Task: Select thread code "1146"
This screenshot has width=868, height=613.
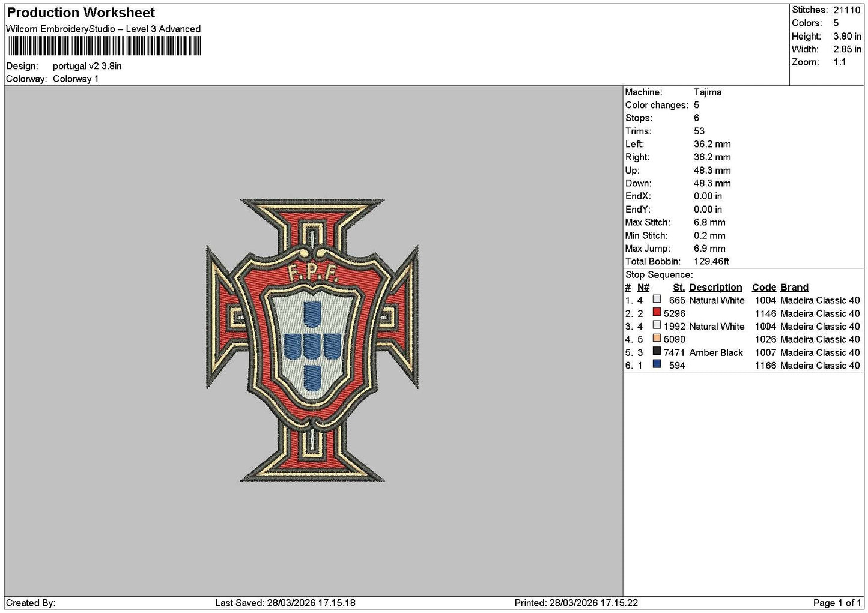Action: [765, 313]
